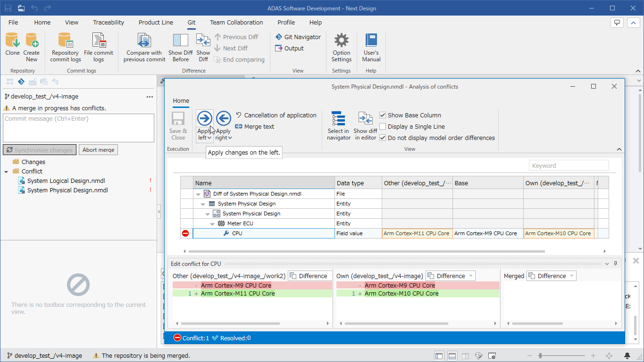Switch to the Profile tab
This screenshot has height=362, width=644.
[x=286, y=22]
